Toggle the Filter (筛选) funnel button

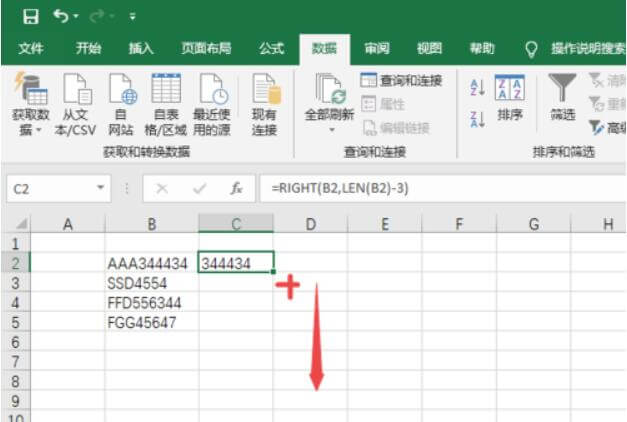click(x=562, y=100)
